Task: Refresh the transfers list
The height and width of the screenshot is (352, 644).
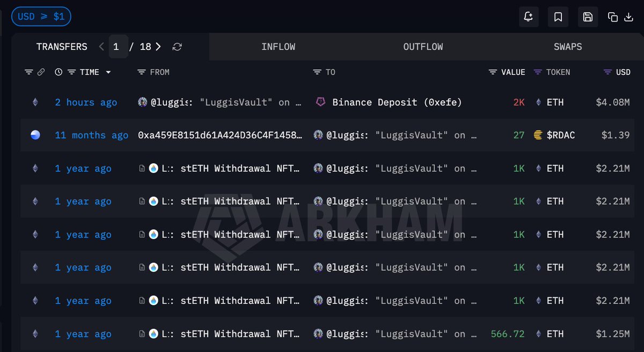Action: (x=177, y=47)
